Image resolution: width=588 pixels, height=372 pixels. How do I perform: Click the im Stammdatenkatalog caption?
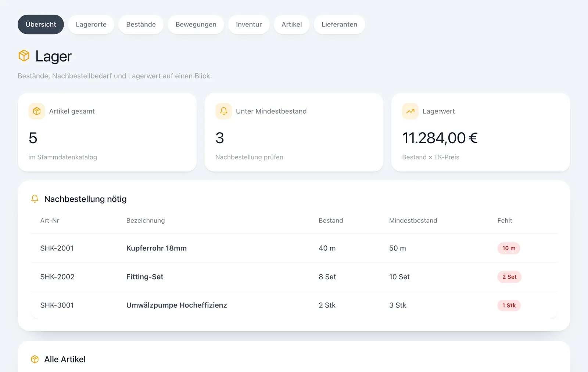63,157
